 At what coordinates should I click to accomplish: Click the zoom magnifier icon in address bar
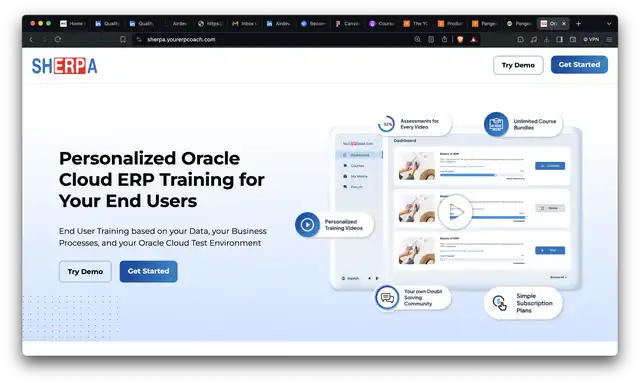(418, 40)
